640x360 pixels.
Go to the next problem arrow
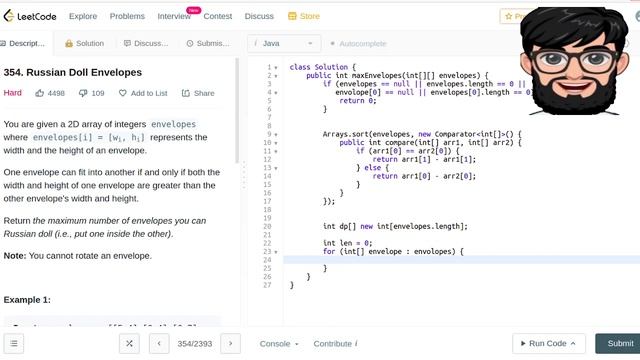click(231, 343)
